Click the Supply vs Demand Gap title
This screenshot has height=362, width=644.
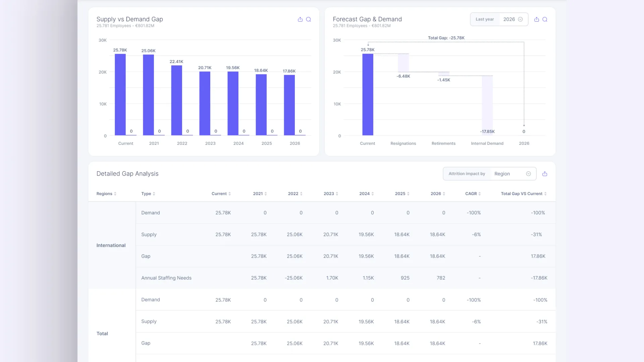pos(130,19)
